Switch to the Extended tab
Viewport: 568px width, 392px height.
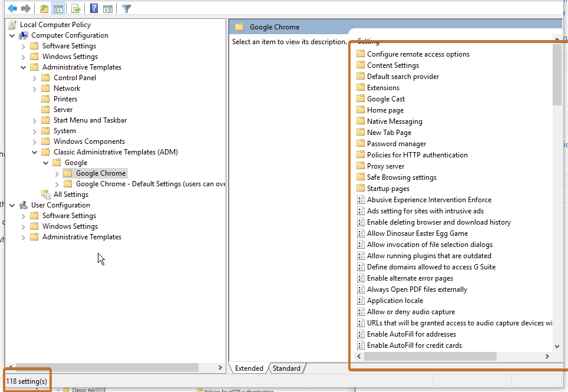click(x=249, y=368)
